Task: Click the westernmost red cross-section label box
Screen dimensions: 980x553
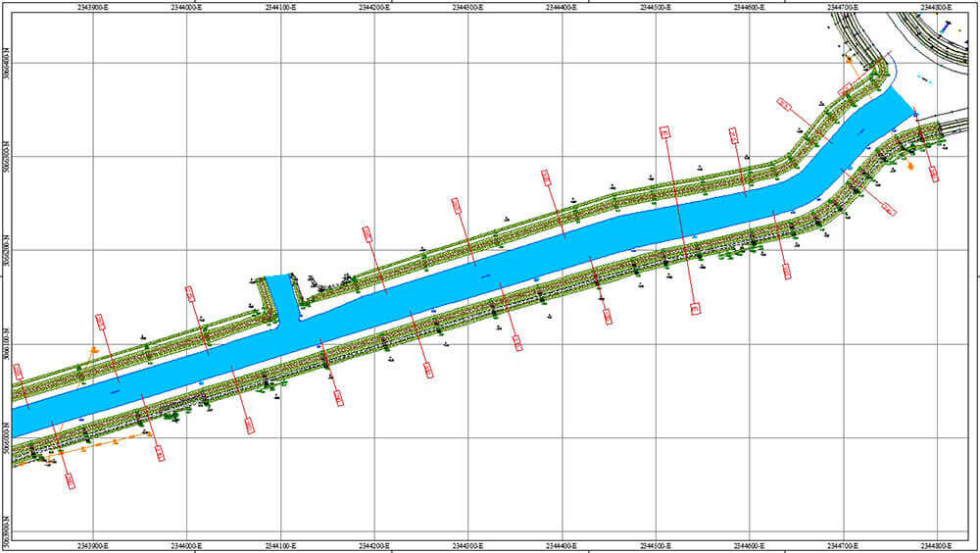Action: tap(17, 372)
